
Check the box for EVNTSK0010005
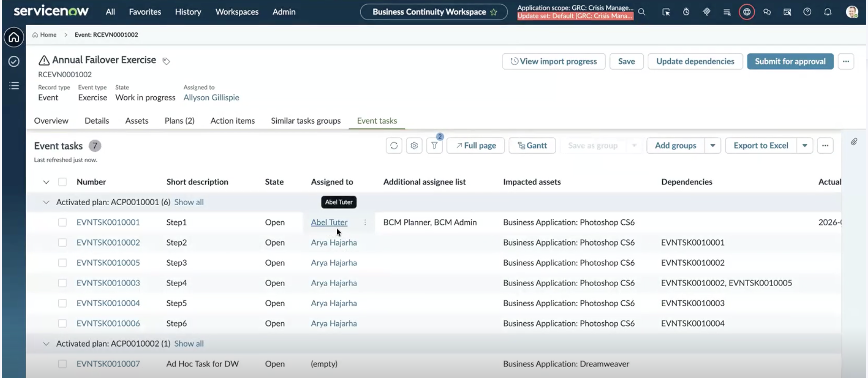pyautogui.click(x=62, y=263)
